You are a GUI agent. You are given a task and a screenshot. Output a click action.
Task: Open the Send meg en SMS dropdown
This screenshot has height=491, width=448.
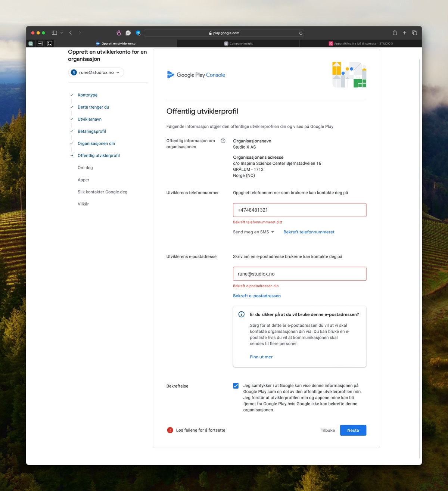pos(253,232)
